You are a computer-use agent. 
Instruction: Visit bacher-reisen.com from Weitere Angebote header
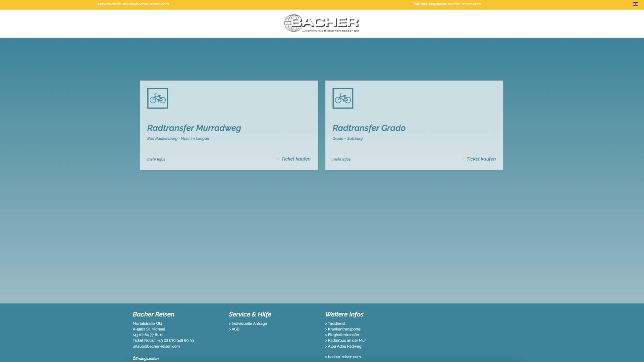click(464, 4)
